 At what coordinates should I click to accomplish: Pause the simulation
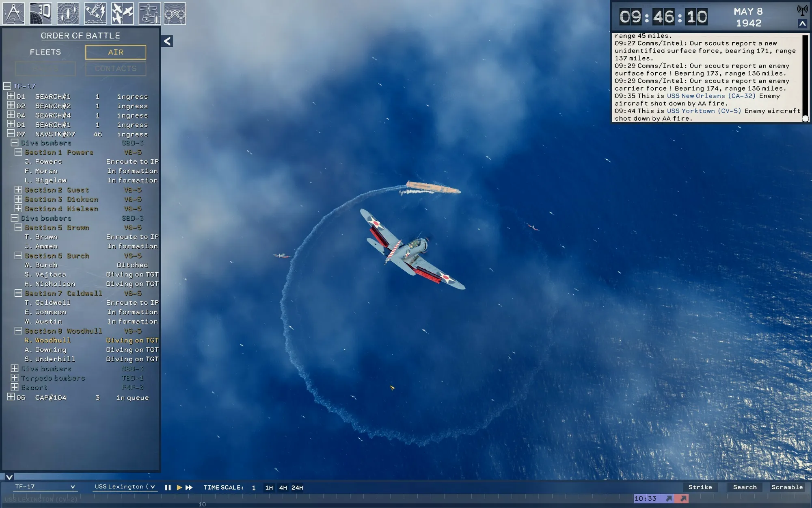click(168, 487)
